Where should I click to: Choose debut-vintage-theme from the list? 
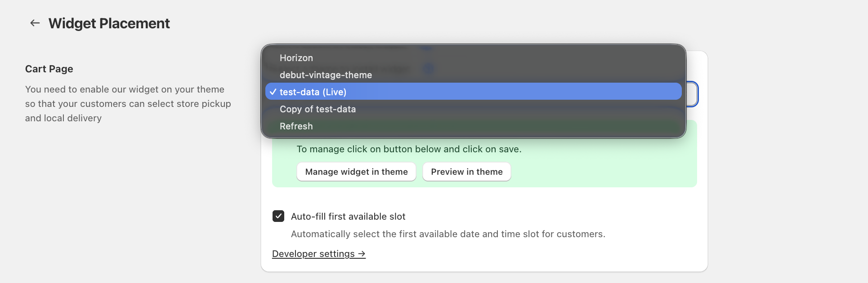click(474, 75)
